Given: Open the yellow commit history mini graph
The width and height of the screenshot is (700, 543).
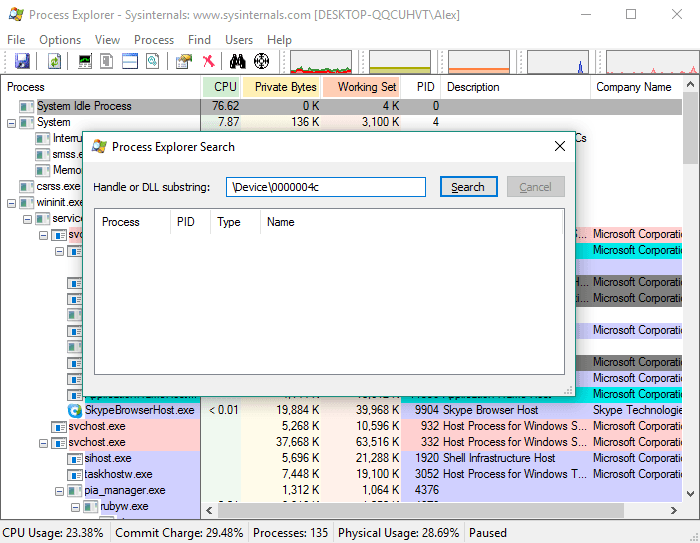Looking at the screenshot, I should pos(400,62).
